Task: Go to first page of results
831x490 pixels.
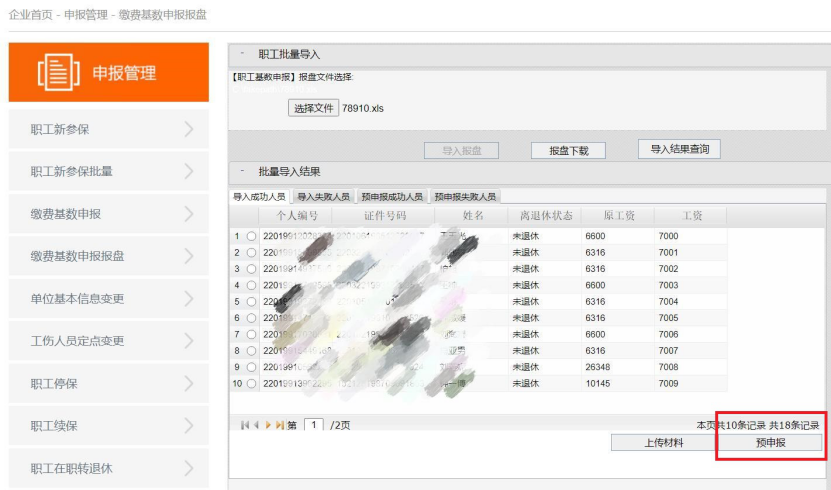Action: (x=245, y=425)
